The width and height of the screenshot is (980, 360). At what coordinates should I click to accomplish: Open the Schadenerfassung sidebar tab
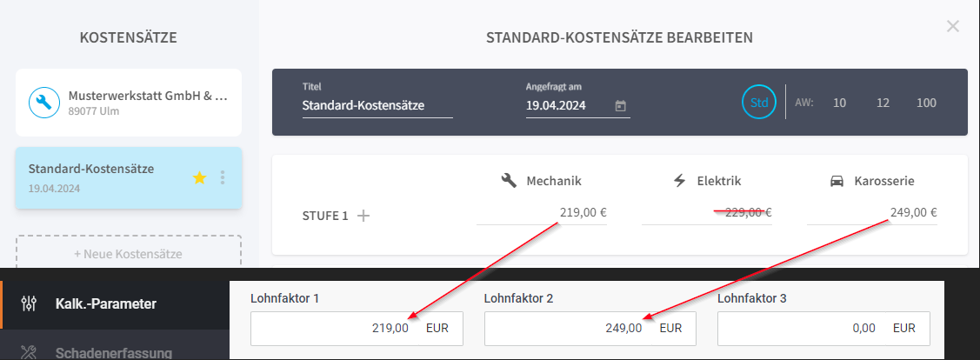(x=113, y=352)
